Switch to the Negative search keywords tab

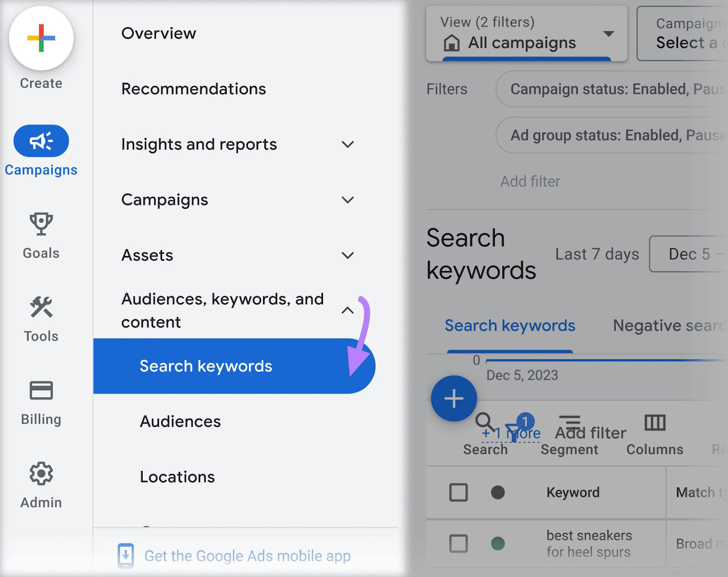667,326
